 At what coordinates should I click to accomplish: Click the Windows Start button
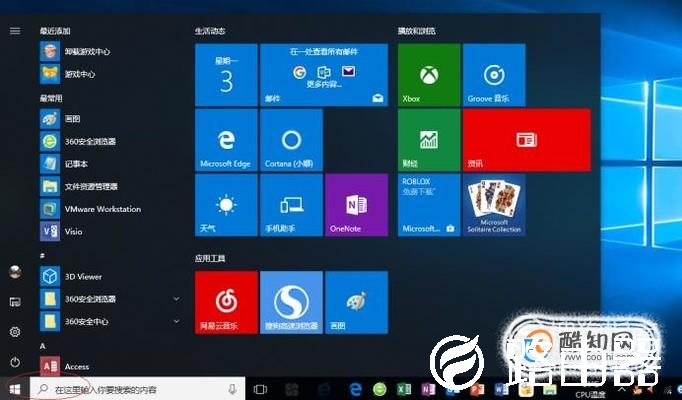pos(15,389)
